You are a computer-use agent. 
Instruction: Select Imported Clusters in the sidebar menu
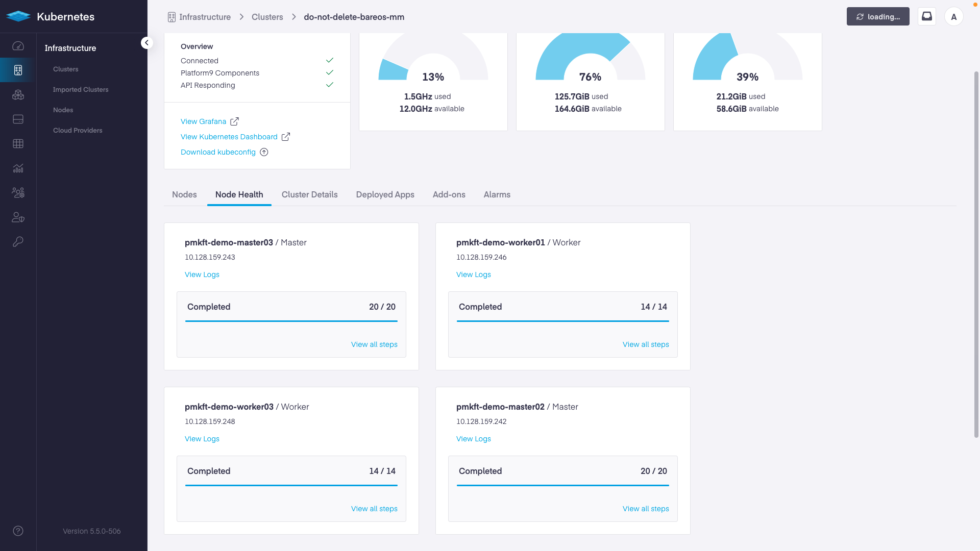point(81,89)
